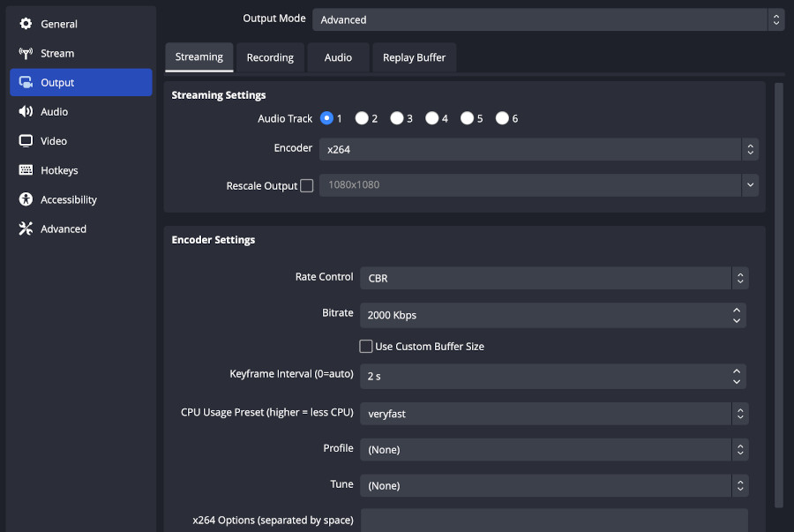Open the Replay Buffer tab
The height and width of the screenshot is (532, 794).
point(414,56)
